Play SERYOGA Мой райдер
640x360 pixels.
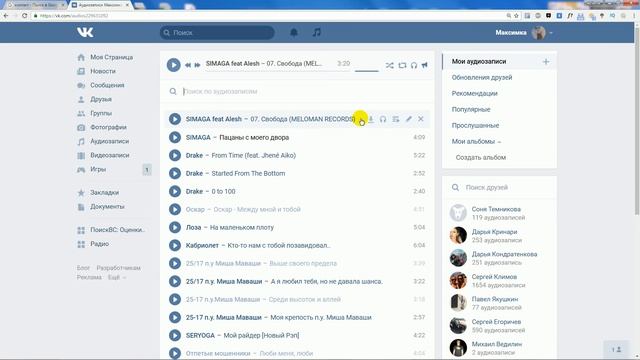175,335
